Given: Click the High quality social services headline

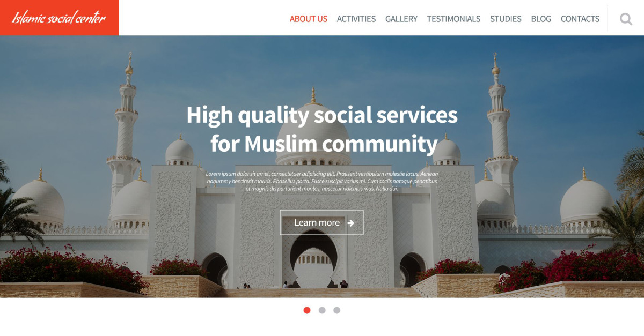Looking at the screenshot, I should (x=322, y=129).
